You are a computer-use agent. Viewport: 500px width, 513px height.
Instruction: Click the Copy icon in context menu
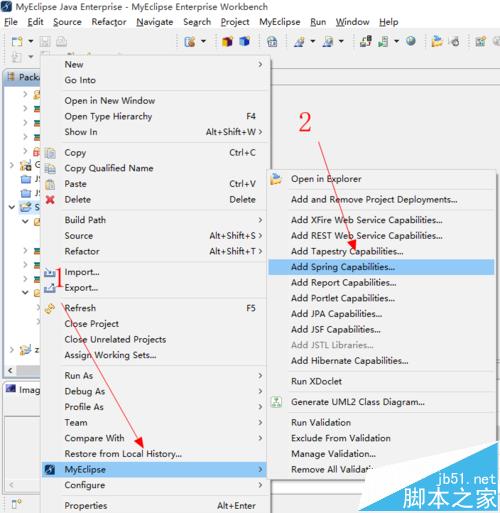[50, 153]
